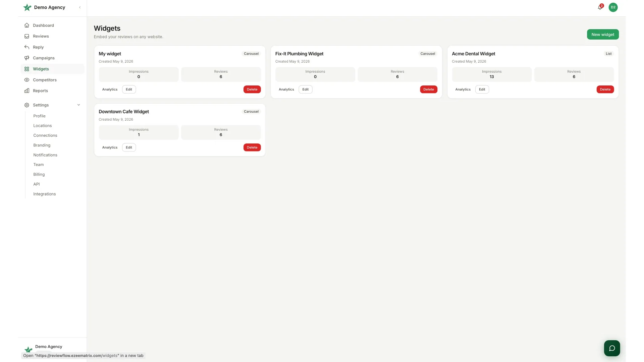Image resolution: width=644 pixels, height=362 pixels.
Task: Click the Dashboard home icon
Action: coord(27,25)
